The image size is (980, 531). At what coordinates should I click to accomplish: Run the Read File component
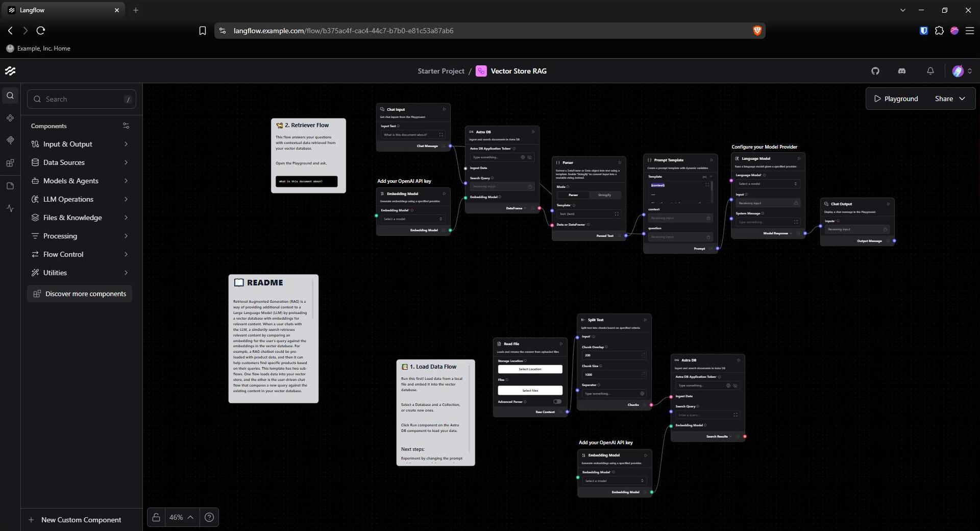[x=561, y=344]
